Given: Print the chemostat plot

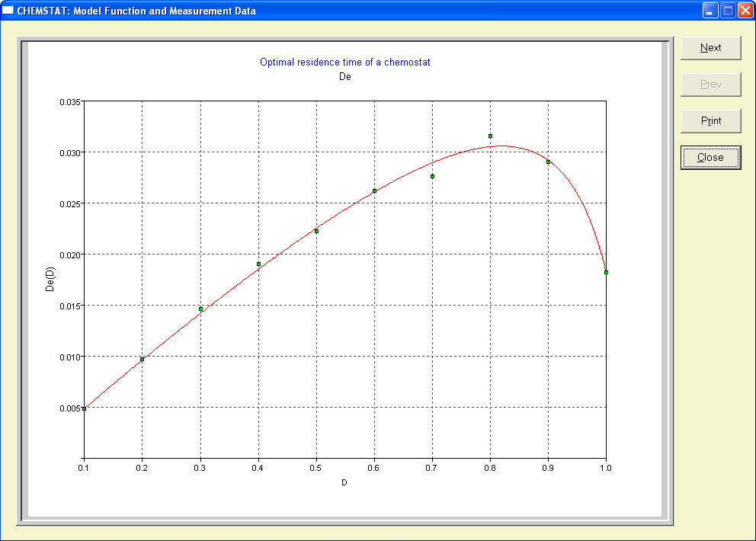Looking at the screenshot, I should [x=710, y=120].
